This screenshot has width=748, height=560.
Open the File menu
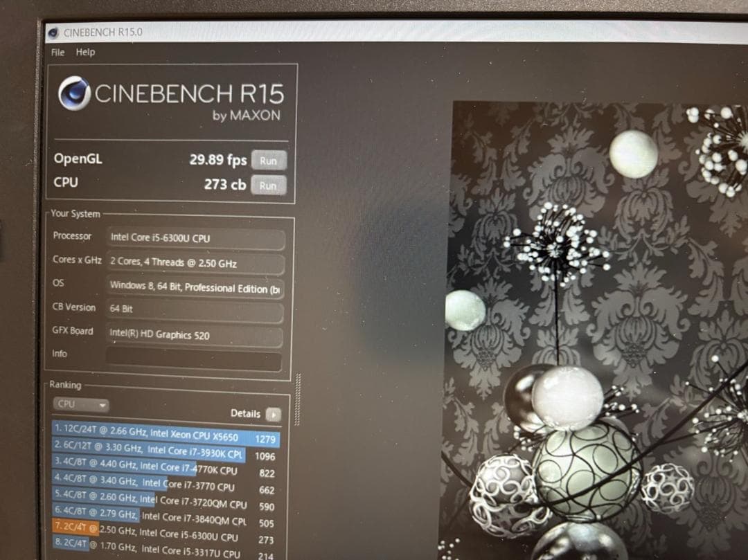click(57, 53)
